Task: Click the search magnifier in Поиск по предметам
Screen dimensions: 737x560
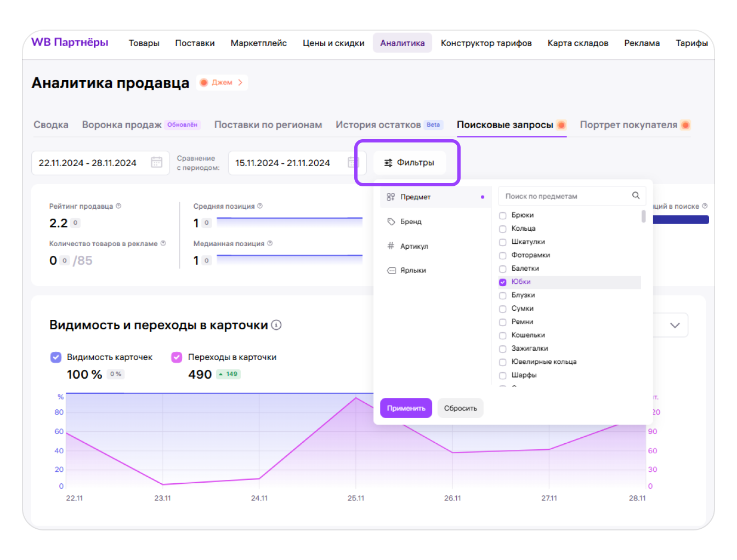Action: (x=636, y=195)
